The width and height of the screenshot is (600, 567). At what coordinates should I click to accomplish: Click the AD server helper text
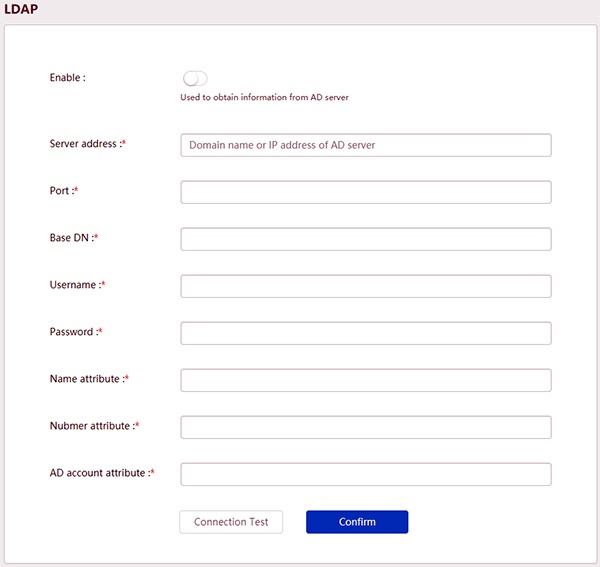264,98
